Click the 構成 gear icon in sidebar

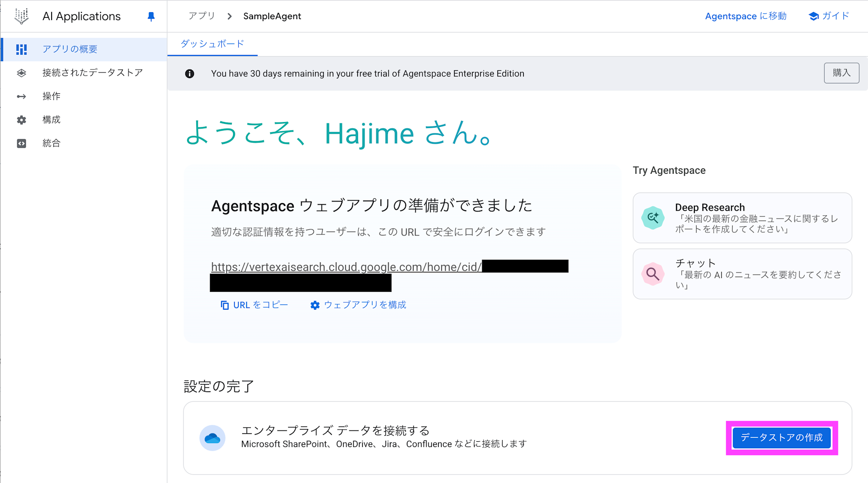(x=21, y=120)
